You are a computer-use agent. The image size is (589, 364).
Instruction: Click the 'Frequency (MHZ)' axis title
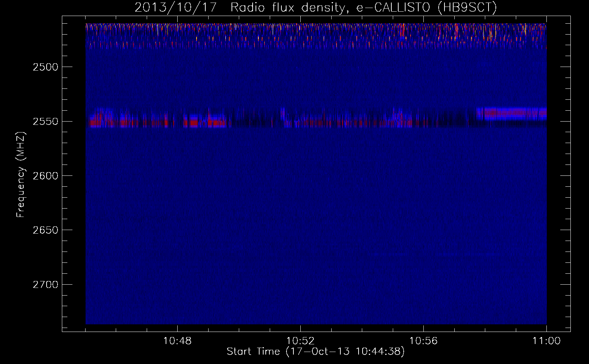(x=21, y=175)
